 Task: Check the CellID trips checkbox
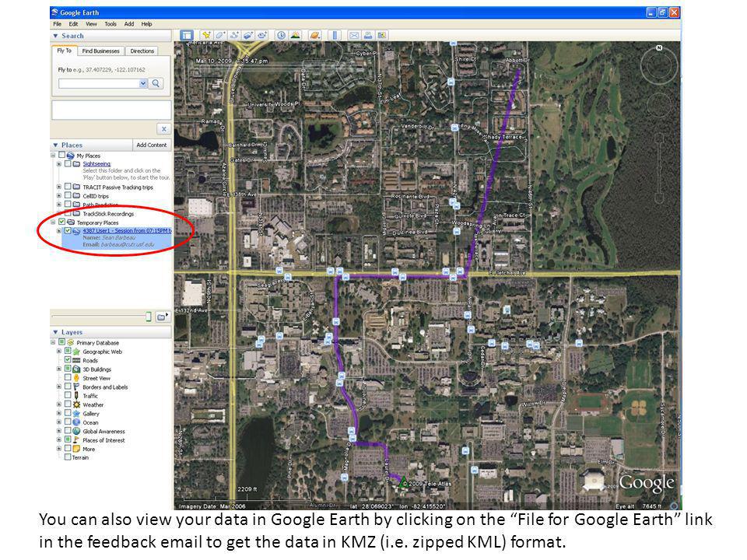[68, 196]
